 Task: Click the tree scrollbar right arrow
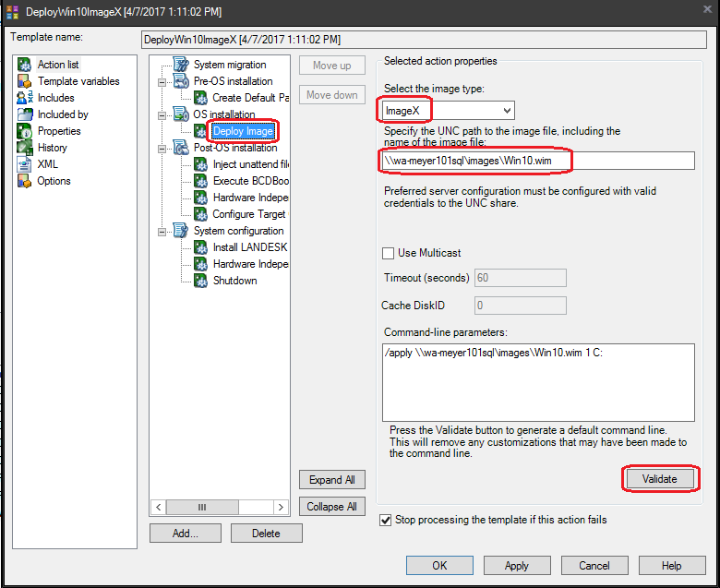[281, 507]
